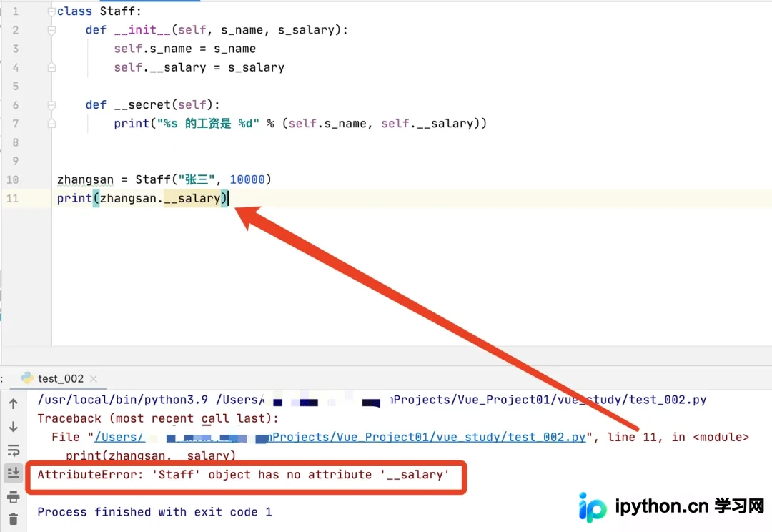The image size is (772, 532).
Task: Collapse class Staff via the line 1 fold marker
Action: [x=51, y=11]
